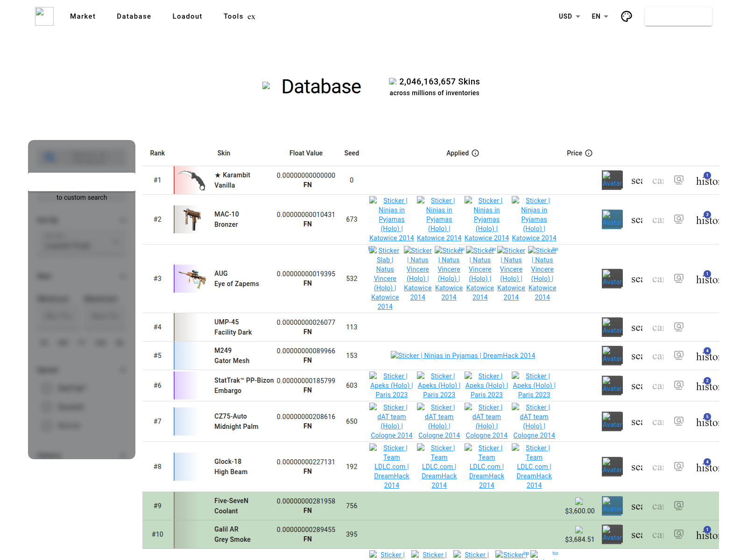Open the EN language dropdown
The height and width of the screenshot is (560, 747).
[600, 16]
